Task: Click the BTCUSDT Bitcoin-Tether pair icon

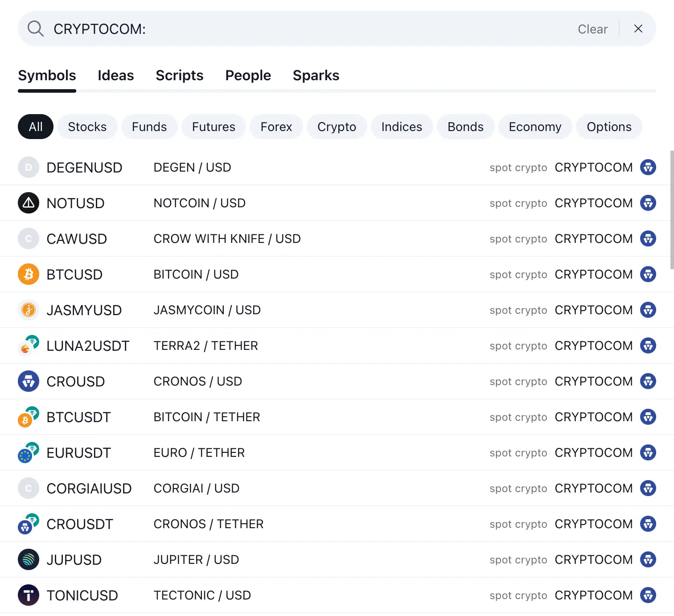Action: [29, 417]
